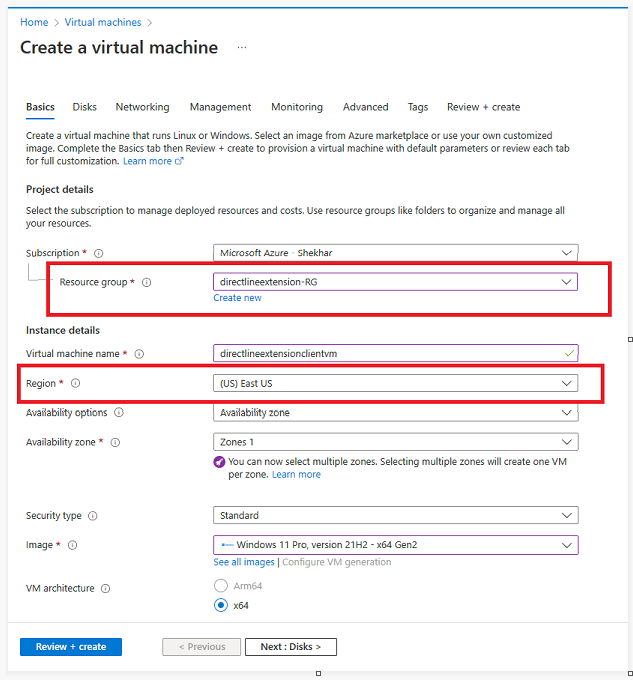The image size is (633, 680).
Task: Click info icon beside Region label
Action: coord(75,383)
